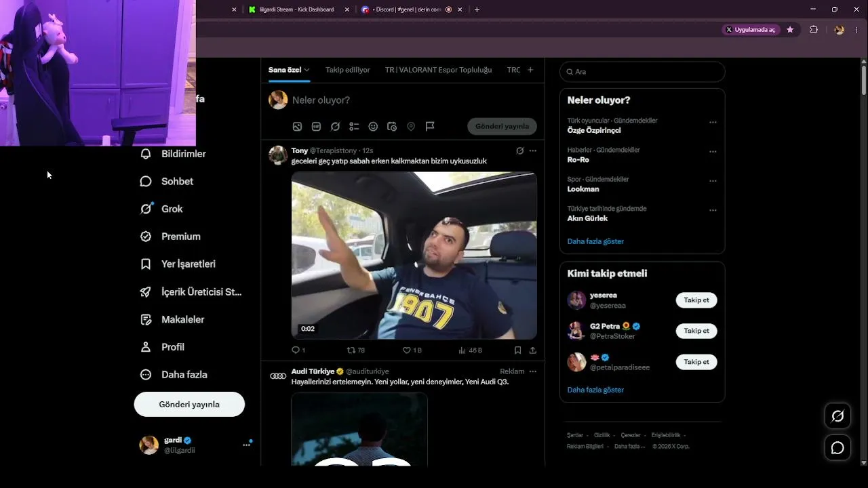Screen dimensions: 868x488
Task: Show more trends via Daha fazla göster
Action: [595, 241]
